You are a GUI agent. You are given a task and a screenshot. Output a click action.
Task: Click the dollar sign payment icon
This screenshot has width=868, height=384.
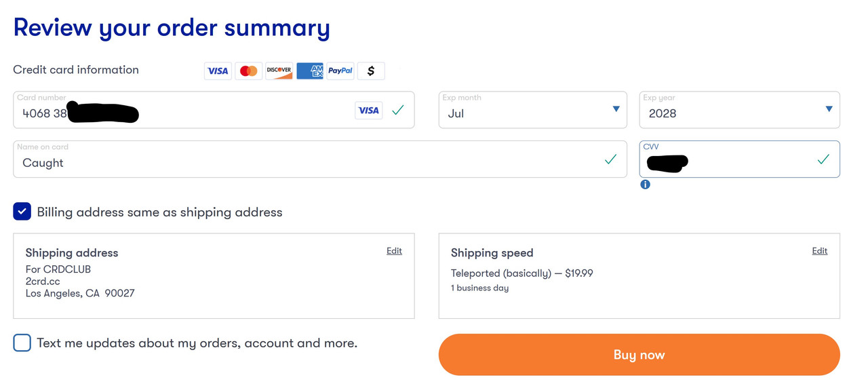pos(371,71)
